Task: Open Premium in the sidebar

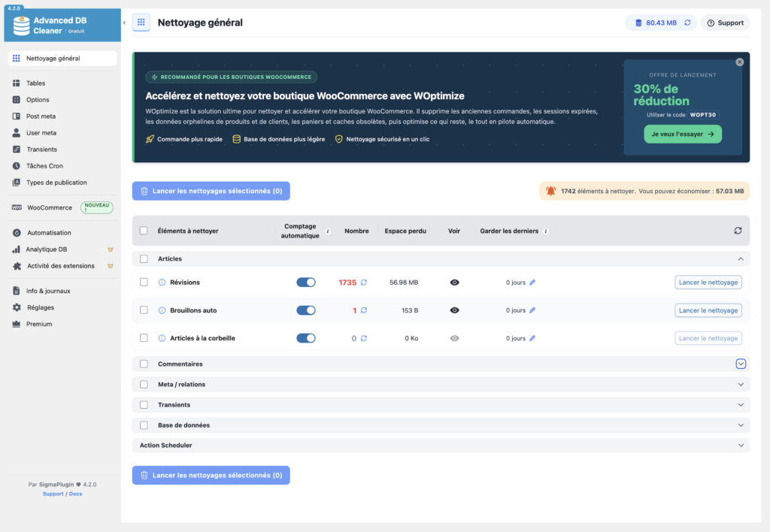Action: [62, 324]
